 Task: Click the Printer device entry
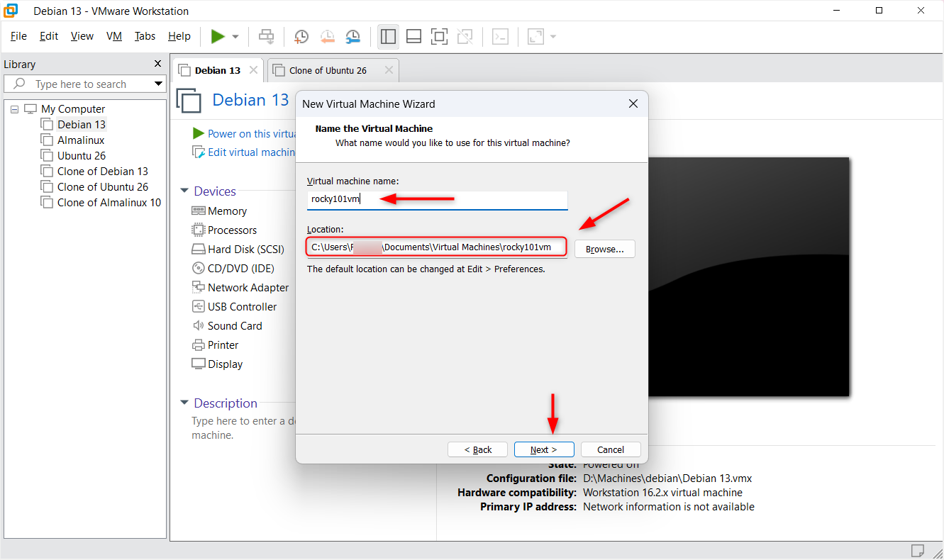(215, 345)
